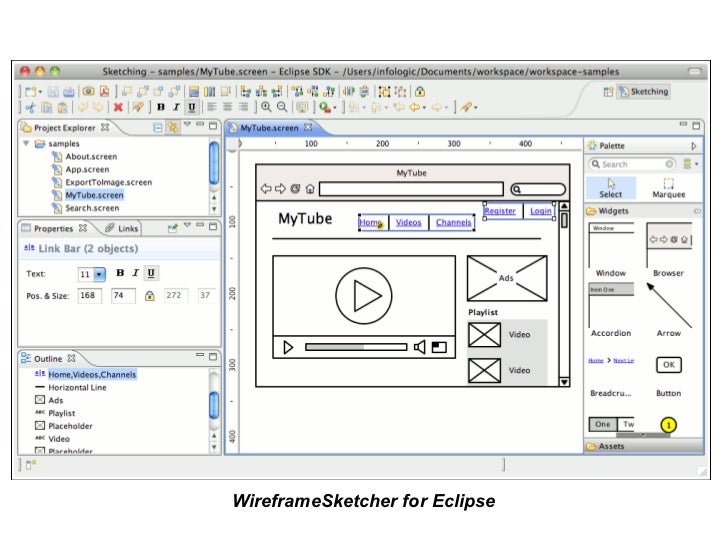Click the Cut scissors icon
Screen dimensions: 728x546
[x=31, y=108]
